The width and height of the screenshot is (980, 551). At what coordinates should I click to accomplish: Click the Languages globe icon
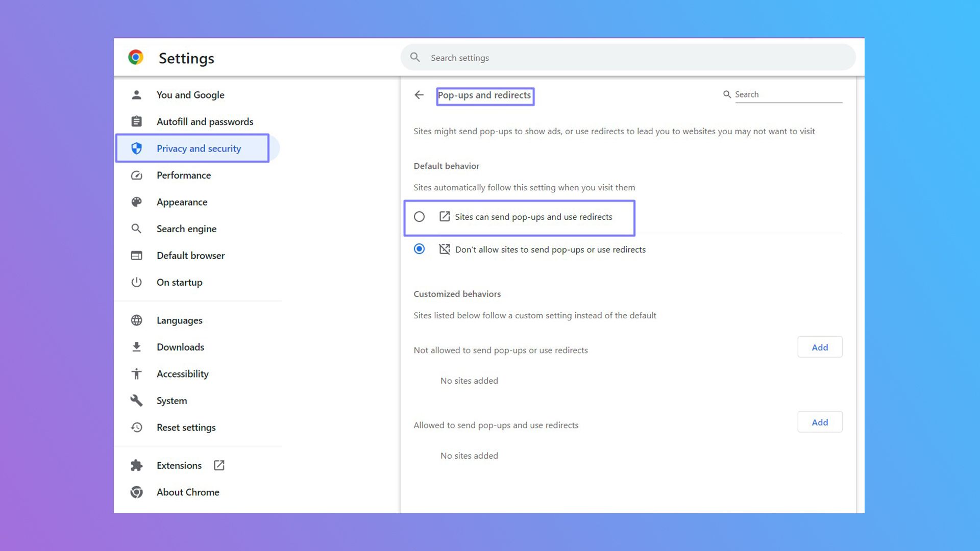click(136, 320)
